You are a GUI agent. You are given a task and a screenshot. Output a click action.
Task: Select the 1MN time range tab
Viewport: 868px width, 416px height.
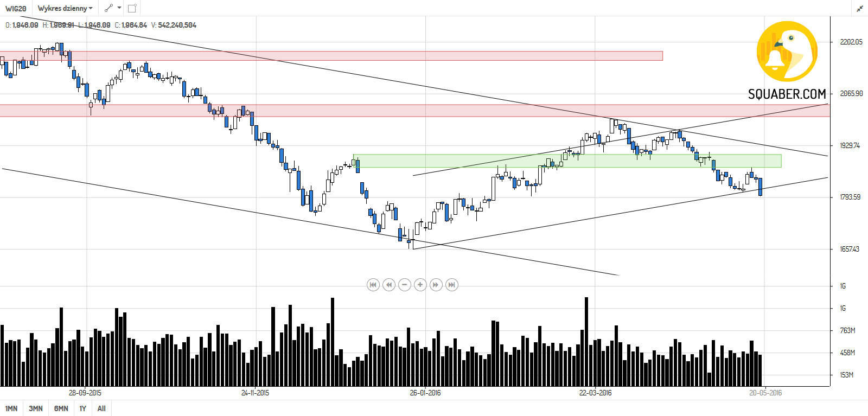11,408
